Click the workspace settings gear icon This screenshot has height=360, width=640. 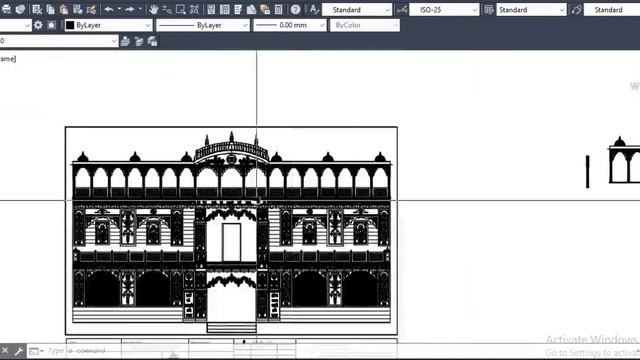(38, 25)
